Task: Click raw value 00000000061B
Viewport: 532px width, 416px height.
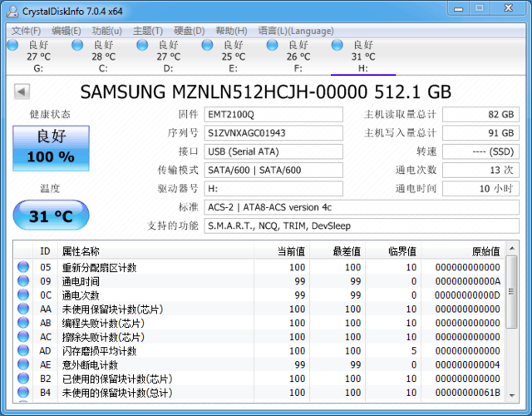Action: pos(467,393)
